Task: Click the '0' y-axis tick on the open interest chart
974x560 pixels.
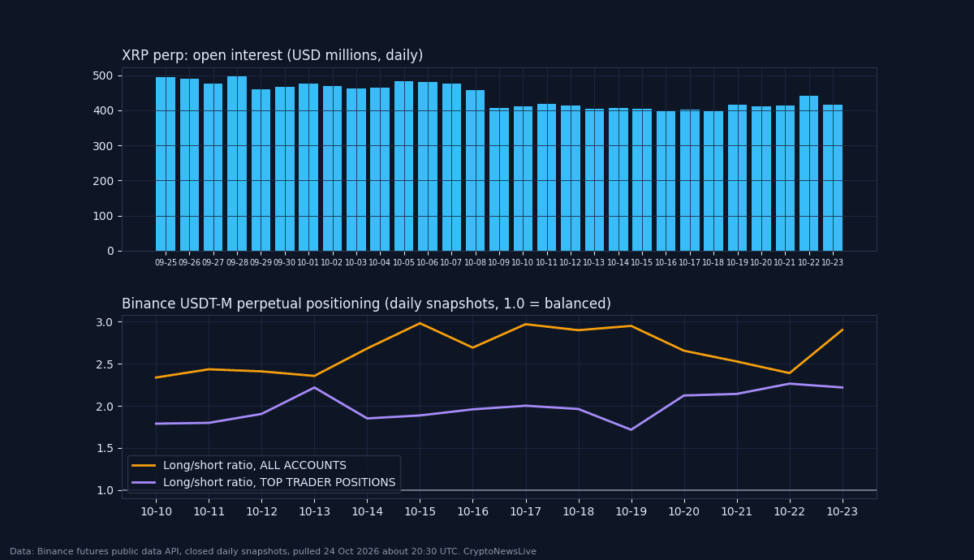Action: tap(110, 251)
